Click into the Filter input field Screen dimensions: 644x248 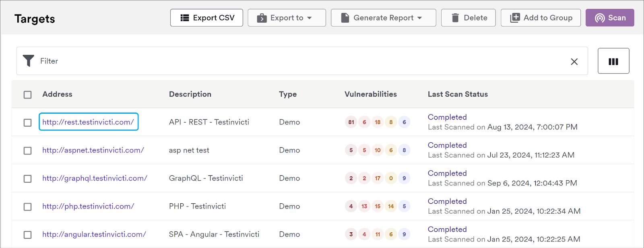point(302,61)
